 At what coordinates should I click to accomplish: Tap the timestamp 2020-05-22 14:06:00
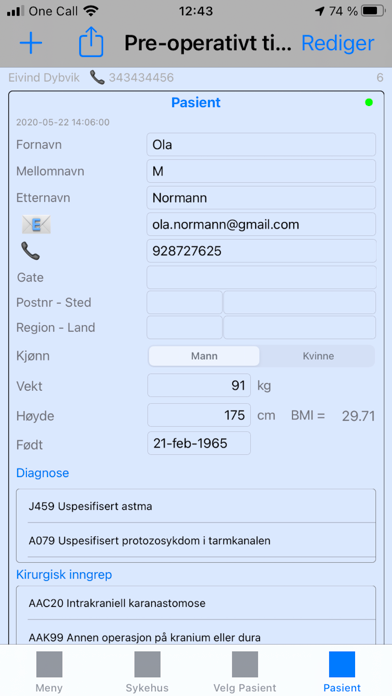63,123
